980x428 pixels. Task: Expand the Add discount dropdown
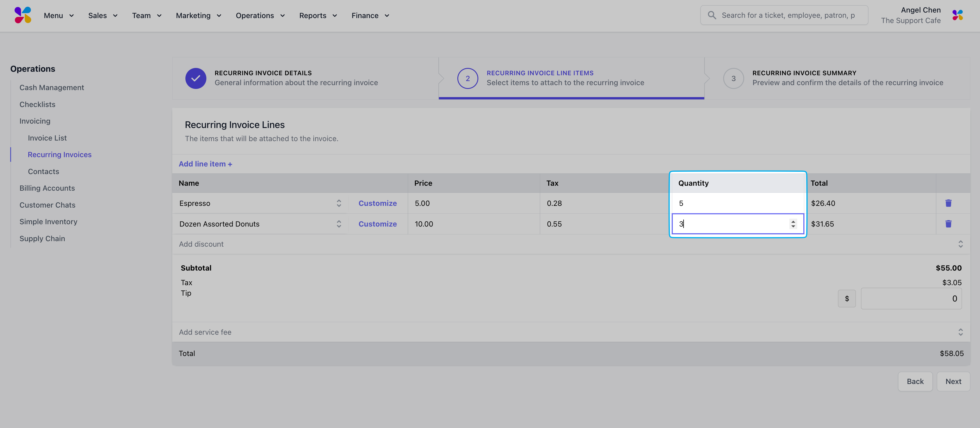coord(960,244)
